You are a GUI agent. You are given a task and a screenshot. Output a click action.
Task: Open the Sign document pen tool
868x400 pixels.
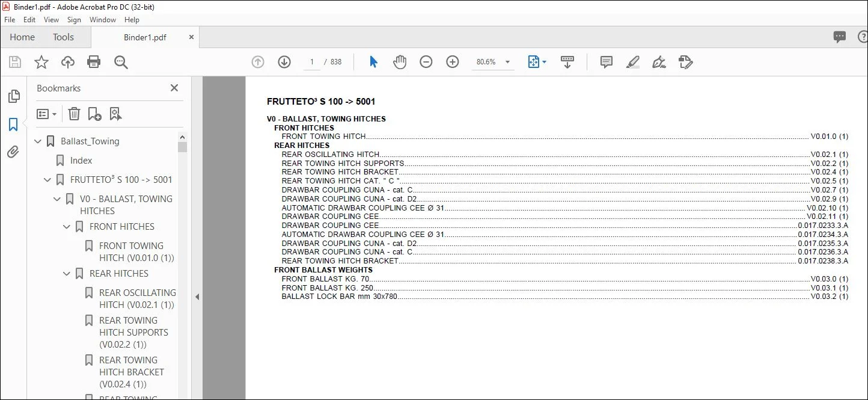tap(659, 62)
